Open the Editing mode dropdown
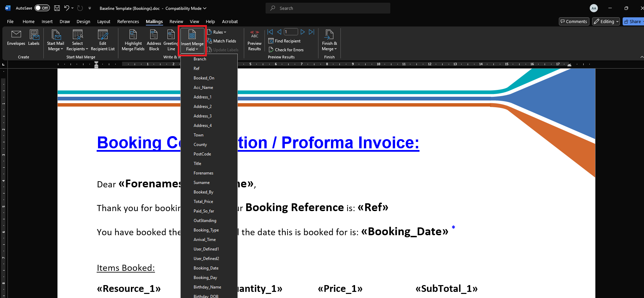Screen dimensions: 644x298 pyautogui.click(x=606, y=21)
